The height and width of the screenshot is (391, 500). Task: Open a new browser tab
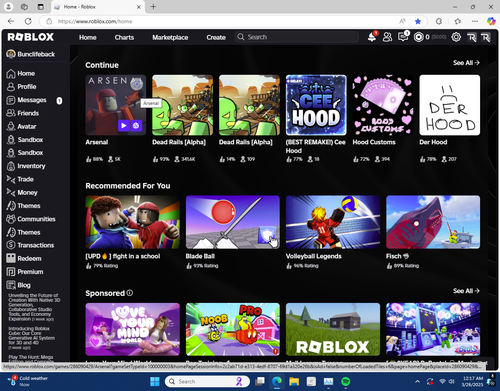[x=153, y=7]
